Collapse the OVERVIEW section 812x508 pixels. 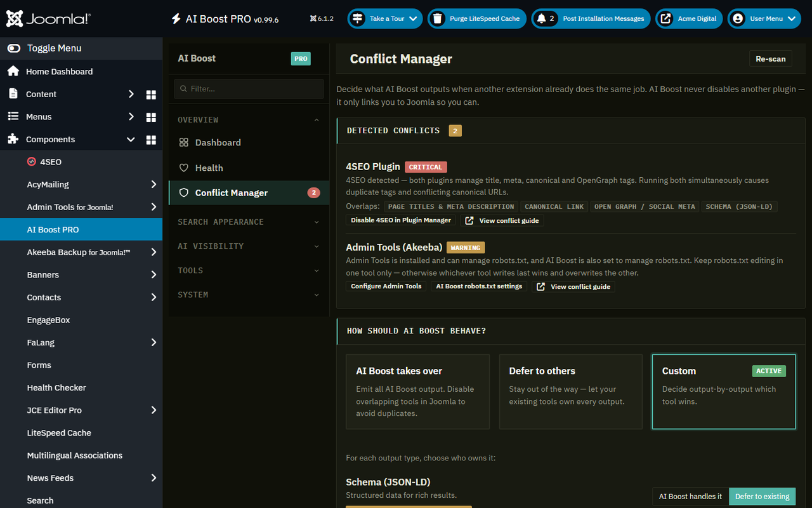coord(249,120)
